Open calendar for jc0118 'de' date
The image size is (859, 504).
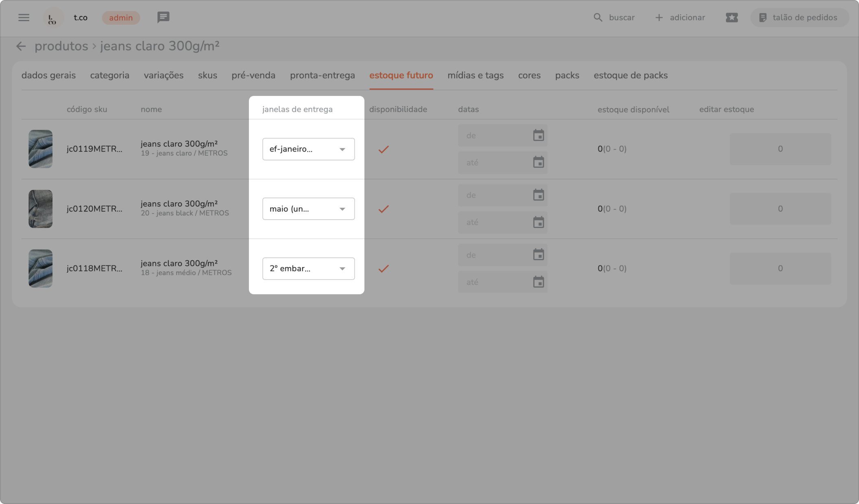[539, 255]
